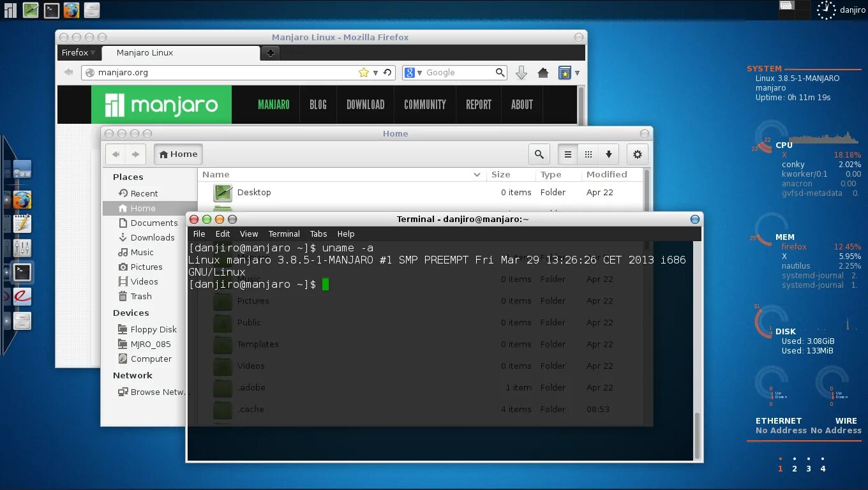Go forward in the Home file manager

pos(136,154)
